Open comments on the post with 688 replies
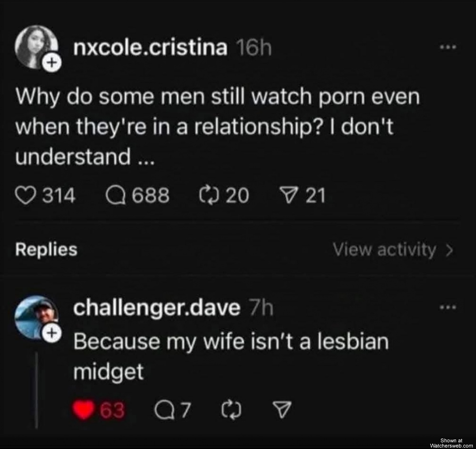This screenshot has width=476, height=449. [116, 195]
